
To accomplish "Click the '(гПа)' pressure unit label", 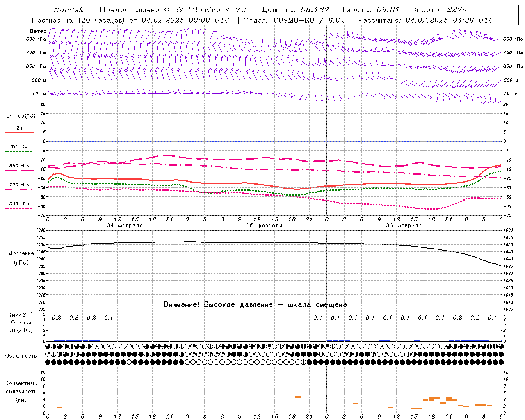I will pyautogui.click(x=21, y=263).
